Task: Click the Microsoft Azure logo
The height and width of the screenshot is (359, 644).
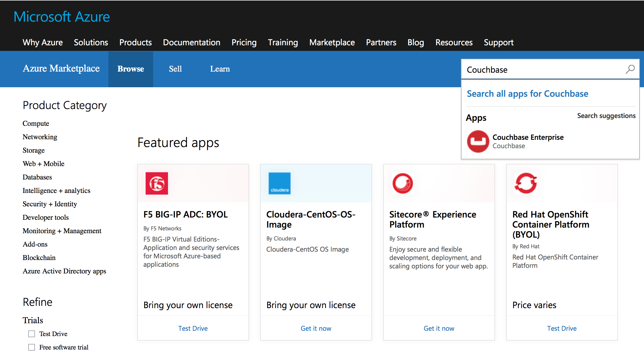Action: point(61,17)
